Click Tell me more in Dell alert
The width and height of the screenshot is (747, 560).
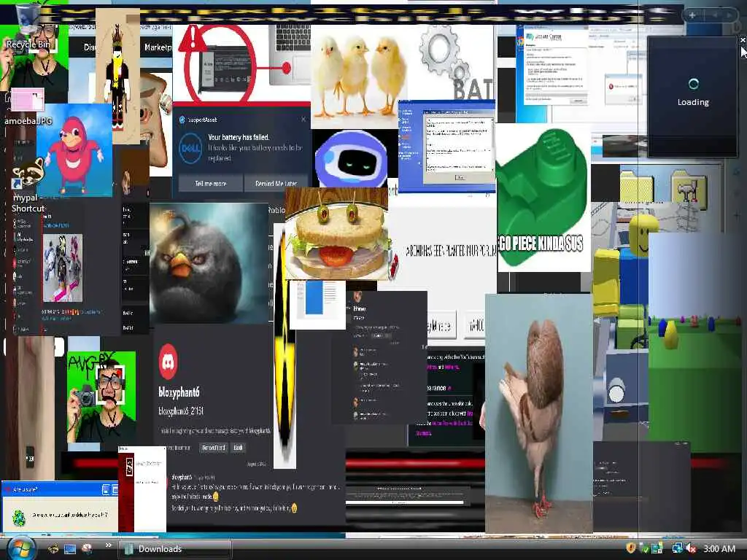point(210,183)
